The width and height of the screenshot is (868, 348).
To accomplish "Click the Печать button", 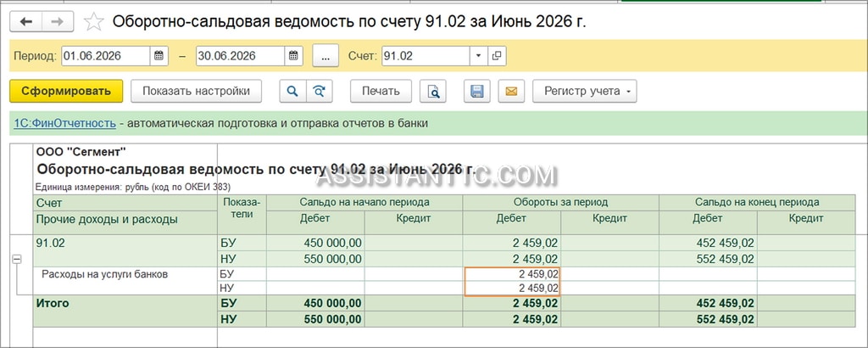I will (381, 91).
